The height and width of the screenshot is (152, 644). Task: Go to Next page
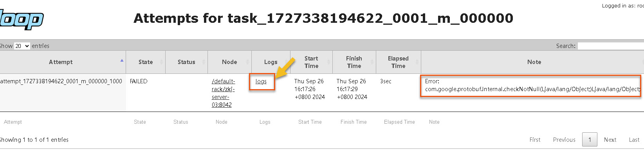point(610,140)
